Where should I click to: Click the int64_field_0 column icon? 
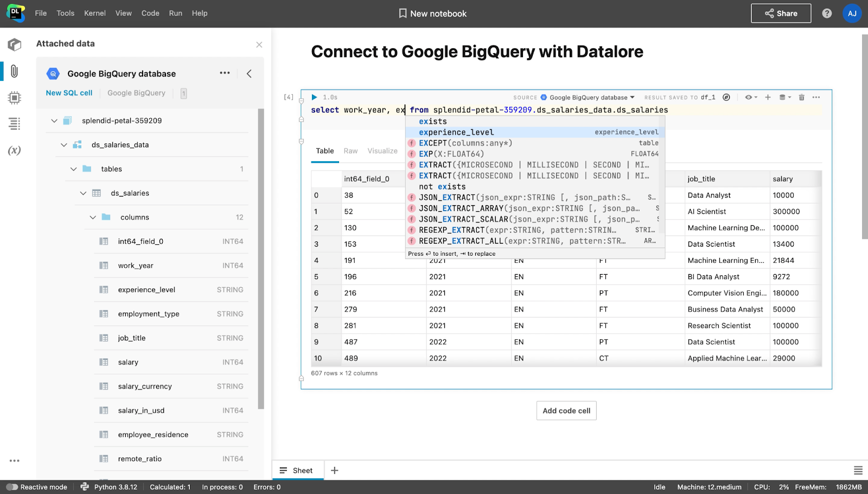104,242
